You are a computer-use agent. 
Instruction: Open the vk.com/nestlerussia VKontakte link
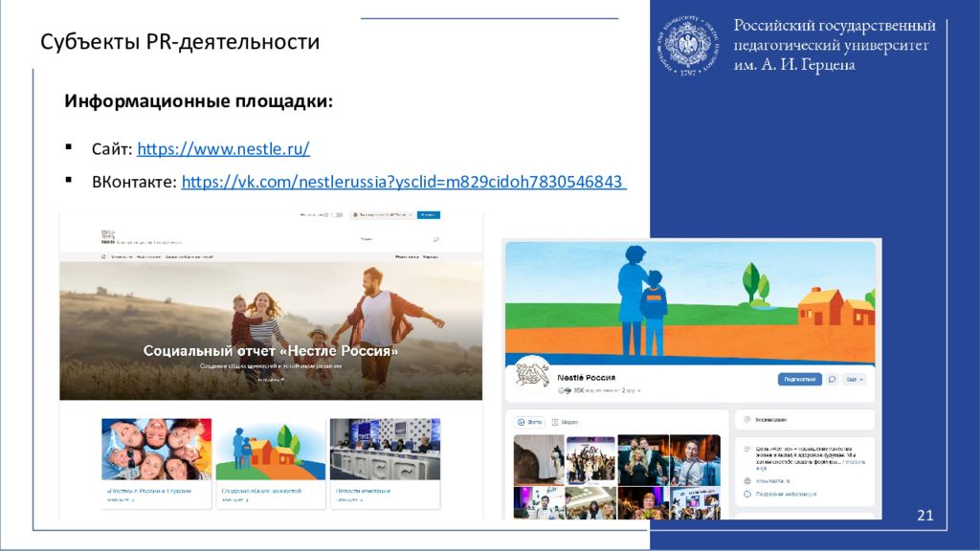click(x=404, y=182)
